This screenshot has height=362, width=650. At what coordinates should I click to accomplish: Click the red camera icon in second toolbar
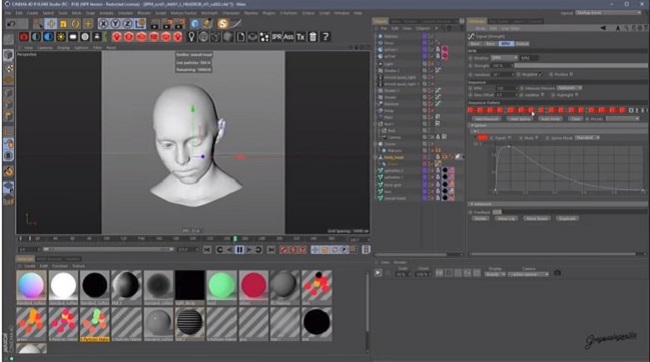24,37
